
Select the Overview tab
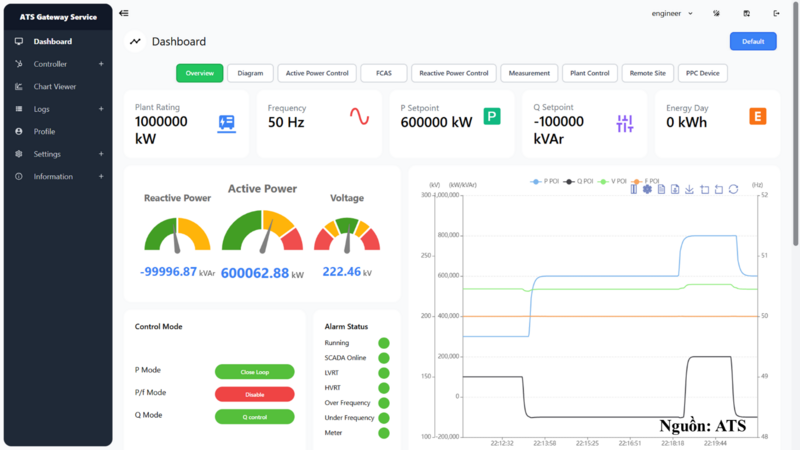(x=199, y=73)
